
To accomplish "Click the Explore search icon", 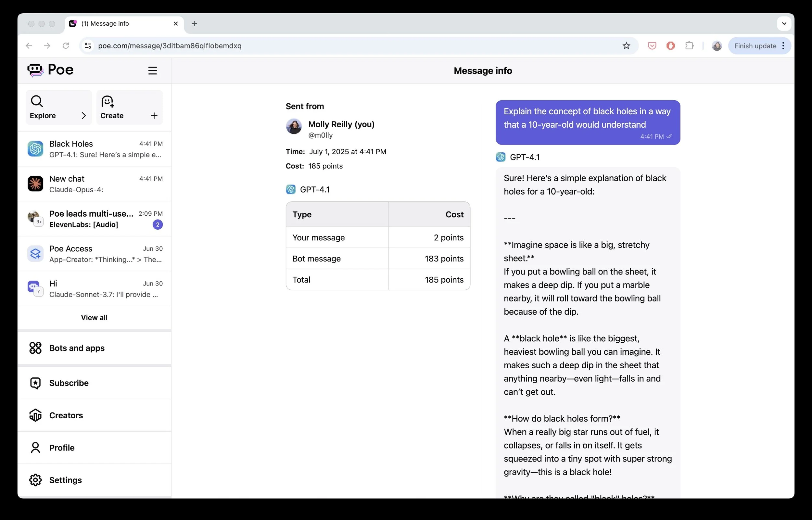I will click(x=37, y=101).
